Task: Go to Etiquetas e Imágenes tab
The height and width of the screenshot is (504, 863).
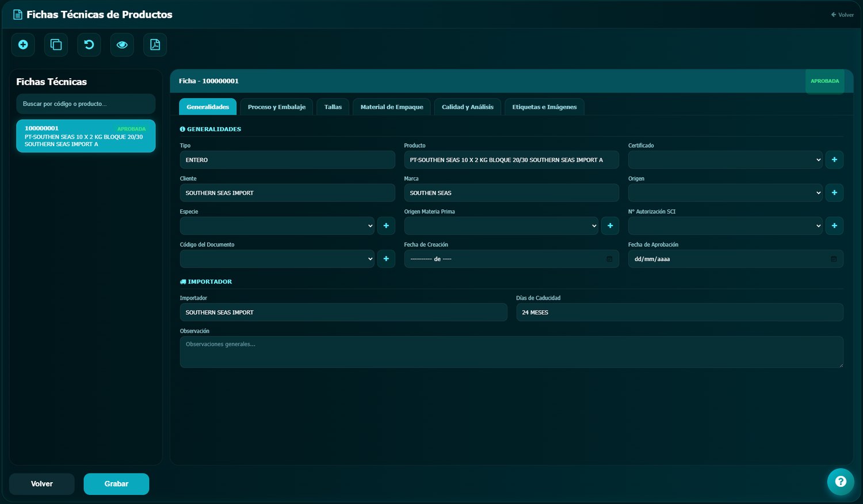Action: [x=544, y=107]
